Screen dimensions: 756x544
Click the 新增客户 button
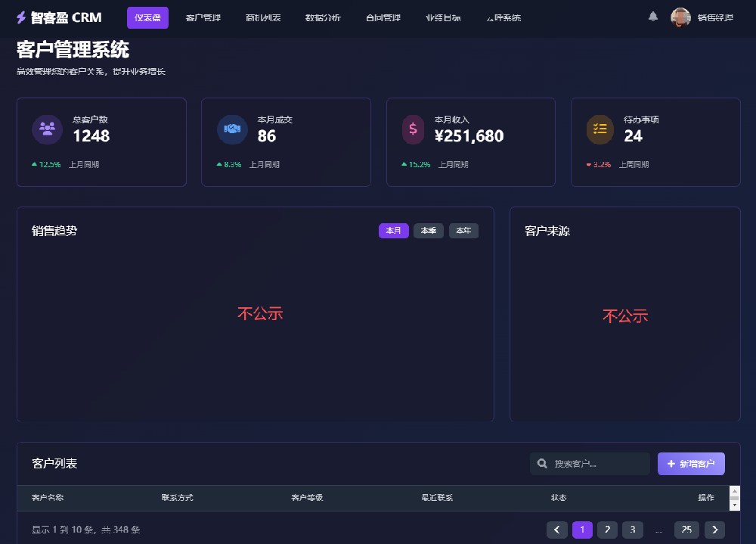tap(691, 464)
